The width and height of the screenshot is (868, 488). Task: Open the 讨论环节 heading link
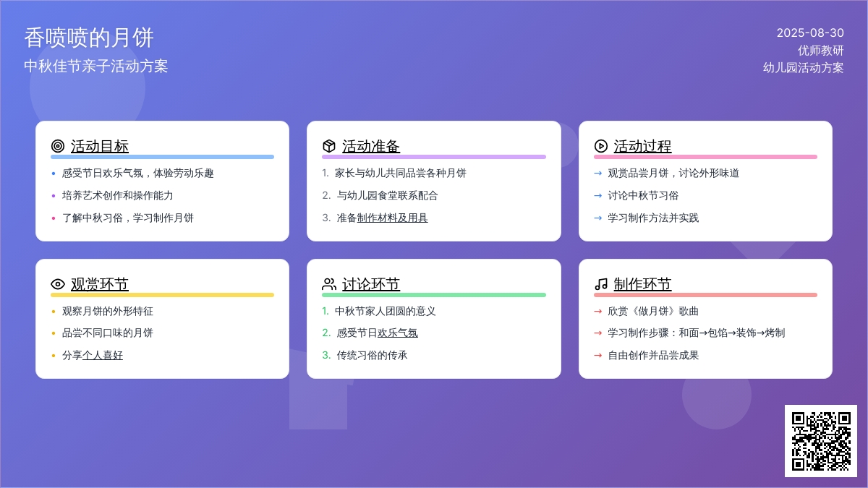371,284
